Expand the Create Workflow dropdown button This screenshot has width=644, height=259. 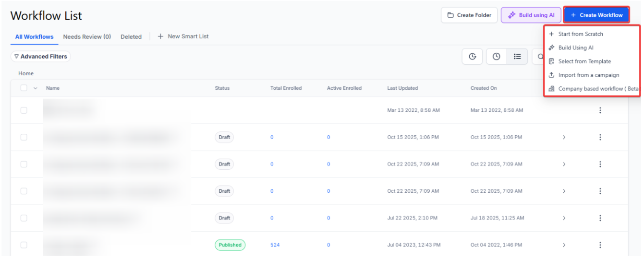(x=596, y=15)
